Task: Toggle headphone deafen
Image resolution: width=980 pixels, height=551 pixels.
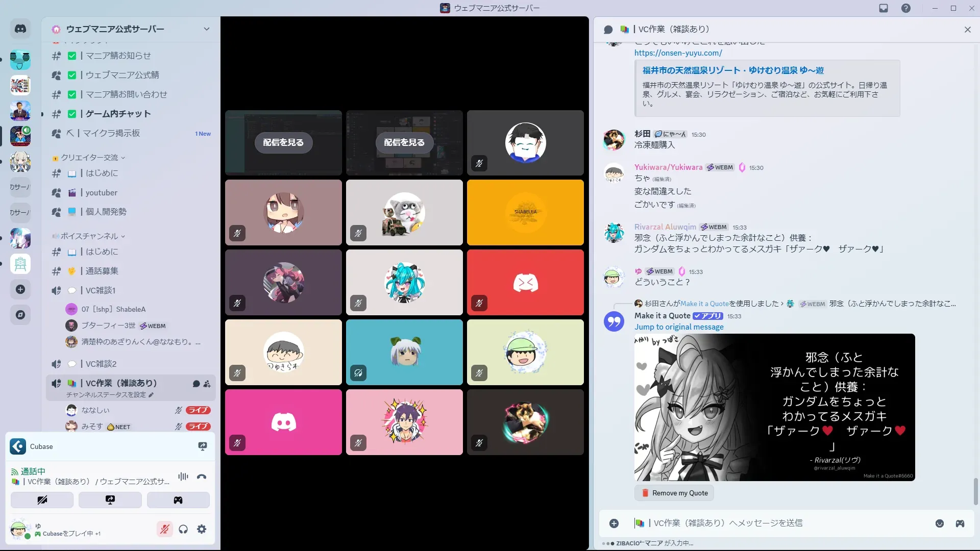Action: click(183, 529)
